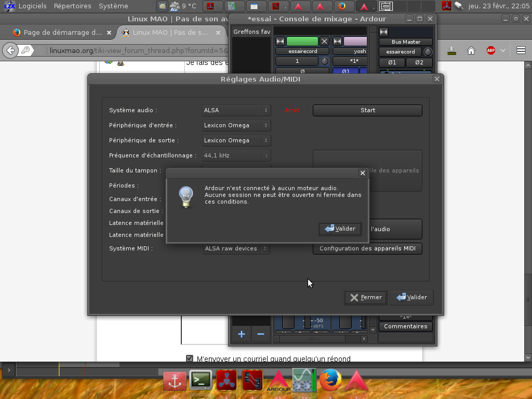
Task: Open the Système MIDI ALSA raw devices dropdown
Action: coord(236,248)
